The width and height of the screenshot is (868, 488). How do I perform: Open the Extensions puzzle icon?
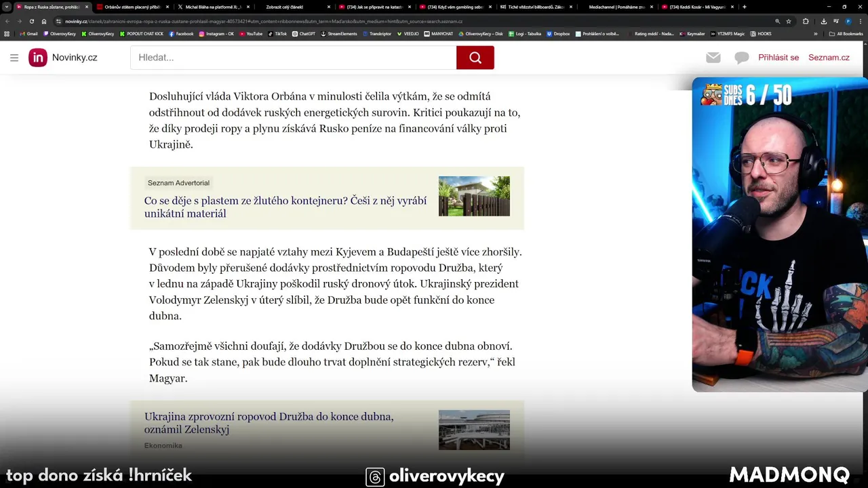click(806, 21)
